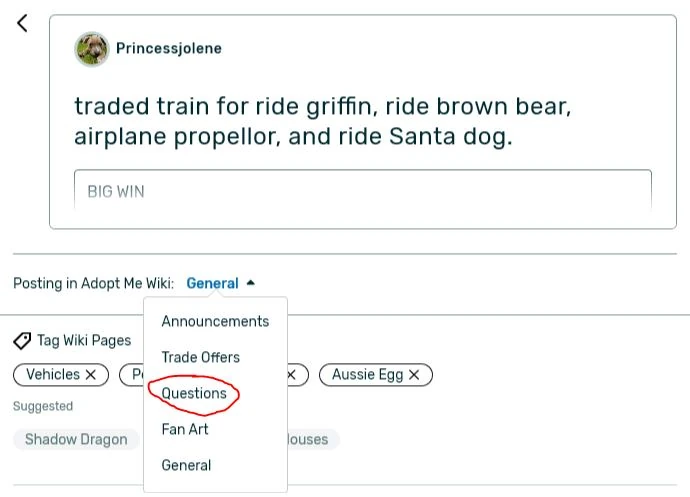690x497 pixels.
Task: Open the Princessjolene username link
Action: click(169, 48)
